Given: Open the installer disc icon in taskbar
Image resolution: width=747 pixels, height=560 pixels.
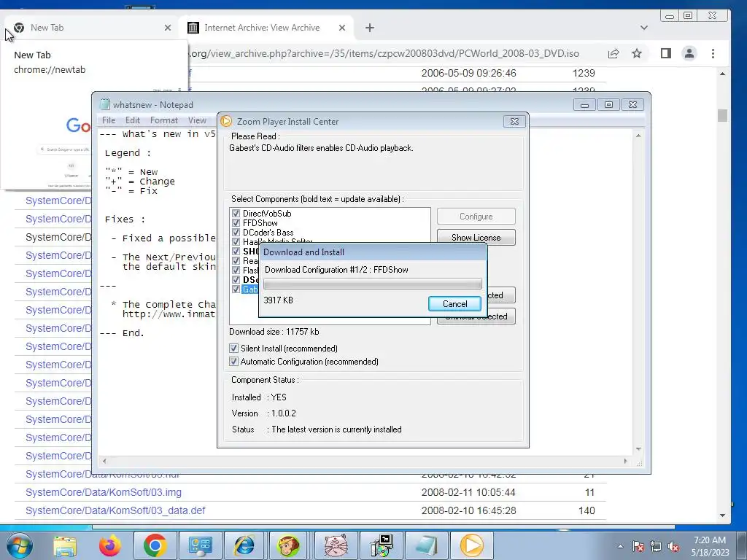Looking at the screenshot, I should [x=381, y=545].
